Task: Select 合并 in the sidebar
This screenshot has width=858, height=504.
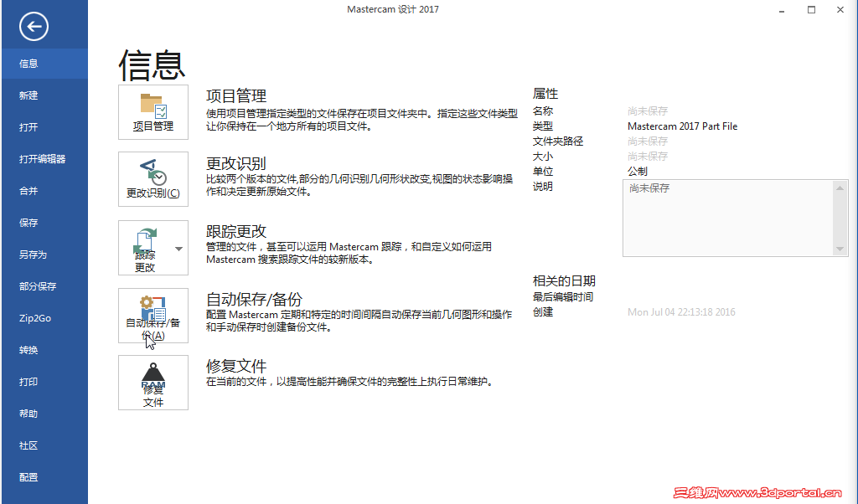Action: click(x=44, y=191)
